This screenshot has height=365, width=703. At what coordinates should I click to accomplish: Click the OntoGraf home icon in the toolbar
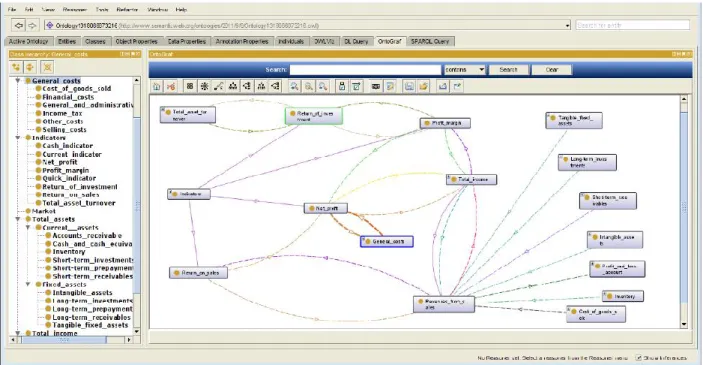(156, 86)
